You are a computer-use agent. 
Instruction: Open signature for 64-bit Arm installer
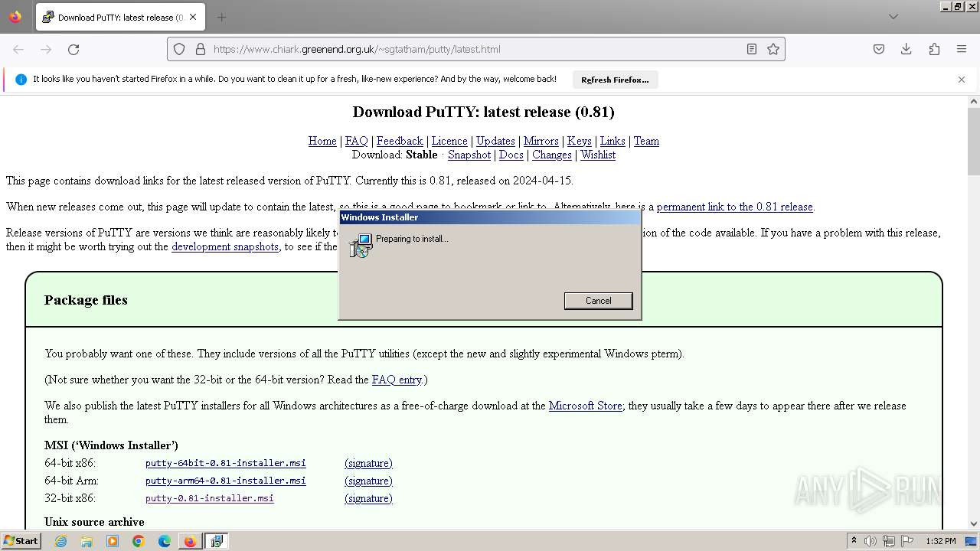[x=368, y=481]
